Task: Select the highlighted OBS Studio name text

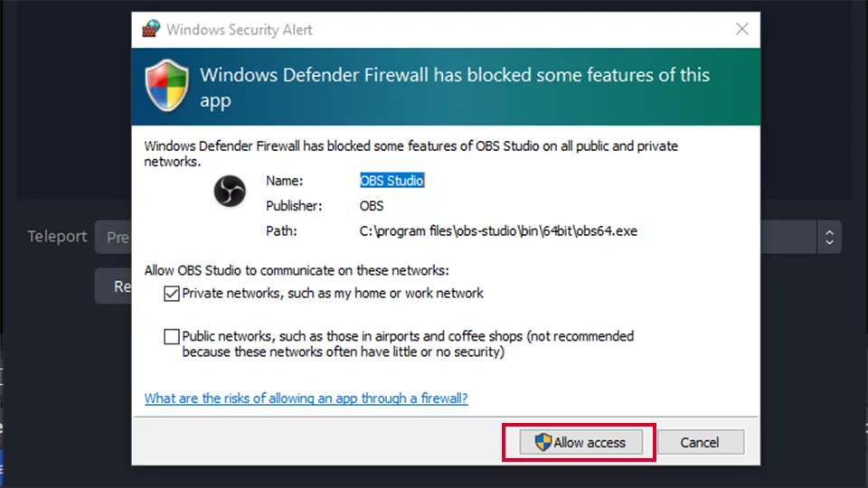Action: (392, 181)
